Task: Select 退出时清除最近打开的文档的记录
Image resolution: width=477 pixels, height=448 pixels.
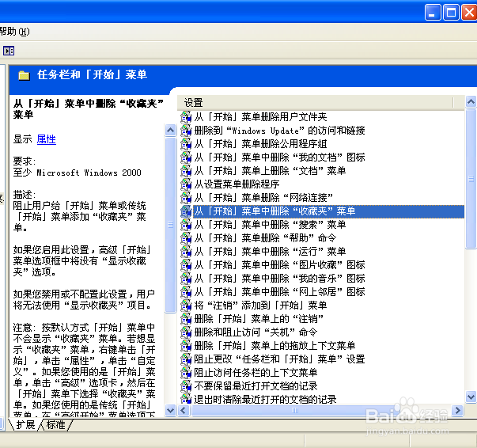Action: point(265,399)
